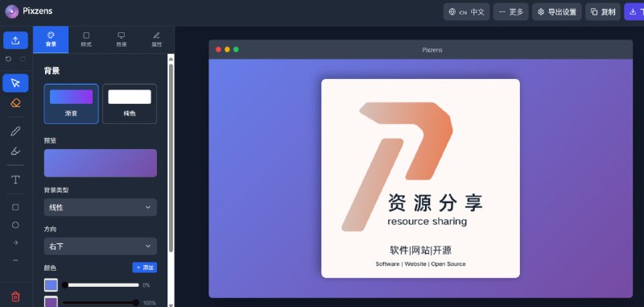Select the pencil drawing tool

coord(15,131)
